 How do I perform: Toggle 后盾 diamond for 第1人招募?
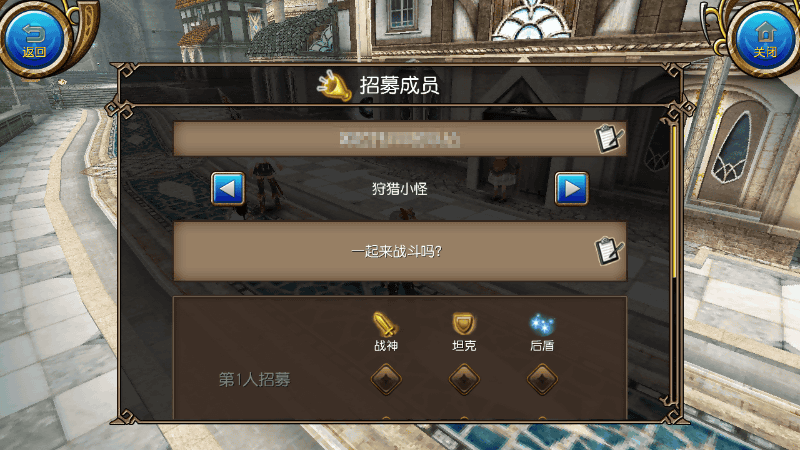(x=542, y=379)
